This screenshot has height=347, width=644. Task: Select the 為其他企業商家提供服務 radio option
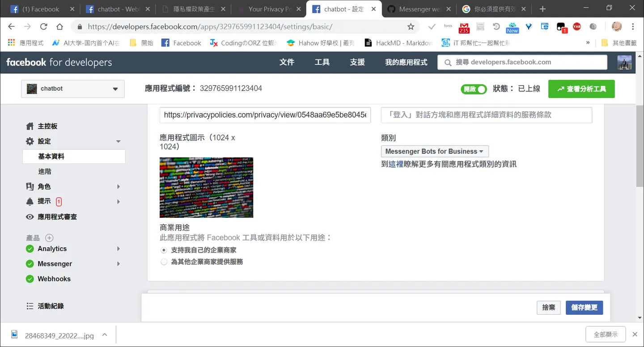tap(164, 262)
